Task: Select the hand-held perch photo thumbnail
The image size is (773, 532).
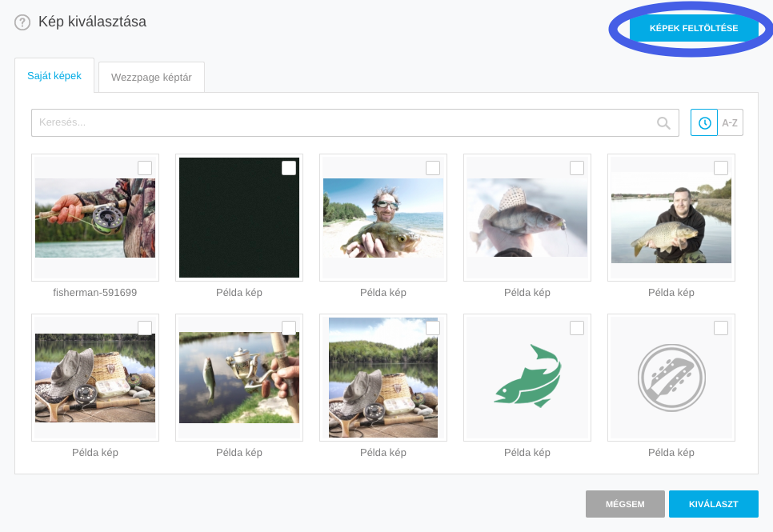Action: pos(527,218)
